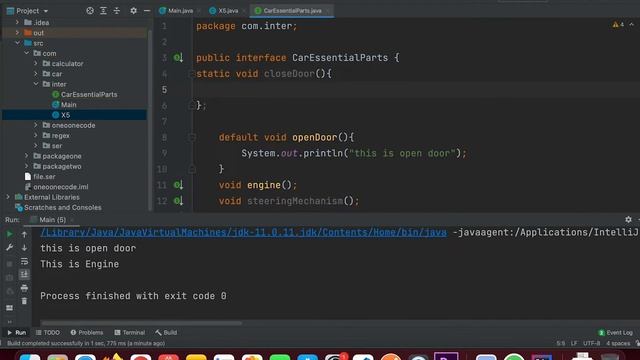Expand the regex package

(x=36, y=136)
